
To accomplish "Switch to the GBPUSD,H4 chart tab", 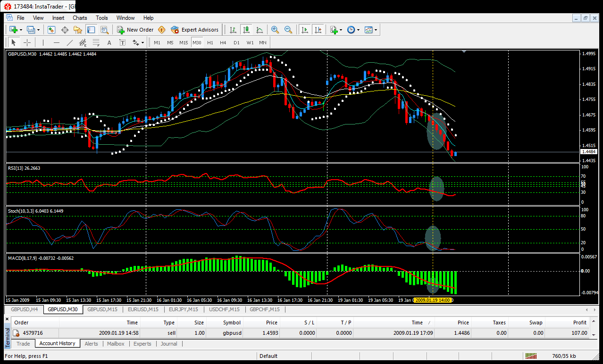I will coord(23,309).
